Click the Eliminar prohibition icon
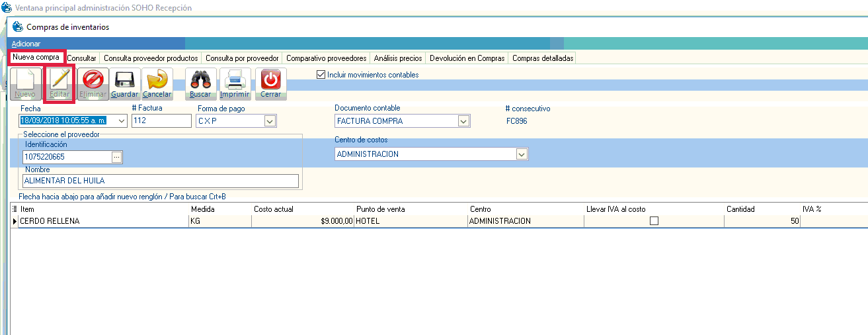The image size is (868, 335). click(x=93, y=81)
